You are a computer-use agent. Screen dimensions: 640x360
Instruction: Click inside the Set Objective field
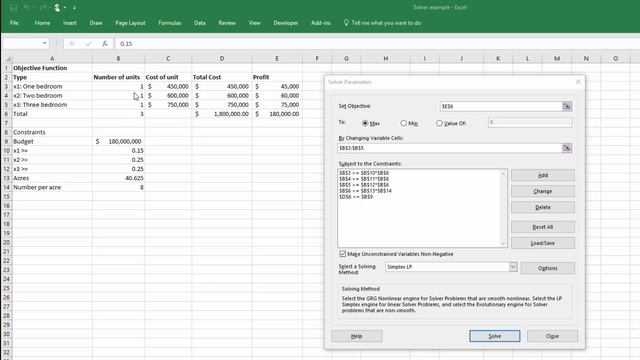501,106
